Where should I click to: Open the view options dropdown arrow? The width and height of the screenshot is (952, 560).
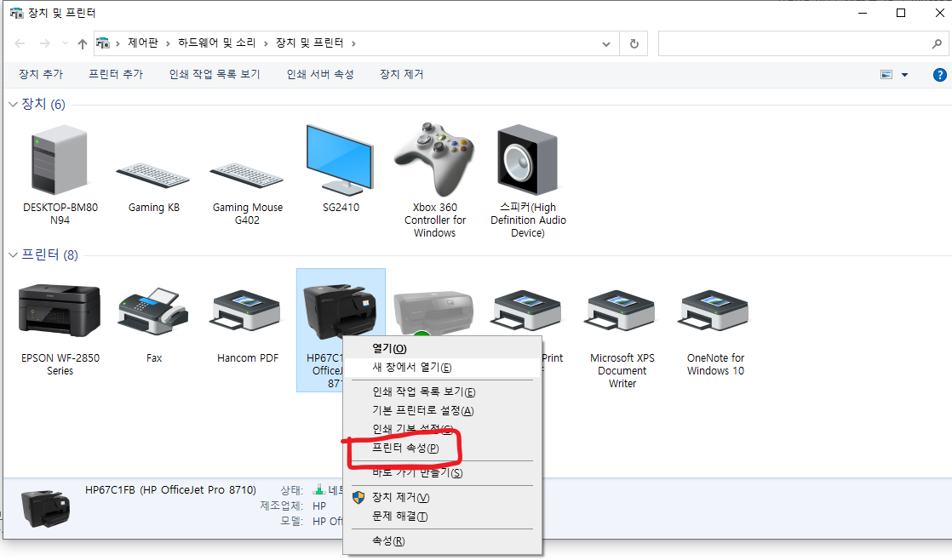pyautogui.click(x=904, y=75)
